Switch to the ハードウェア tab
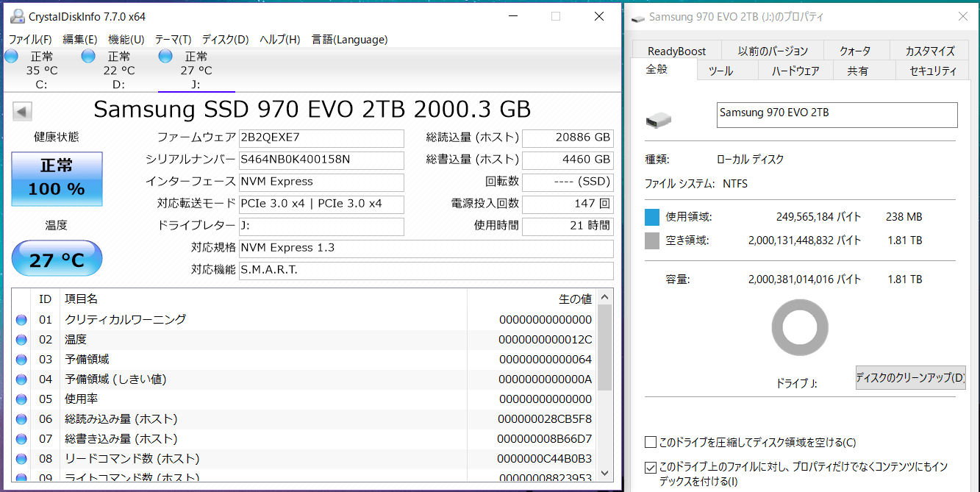This screenshot has height=492, width=980. [795, 71]
